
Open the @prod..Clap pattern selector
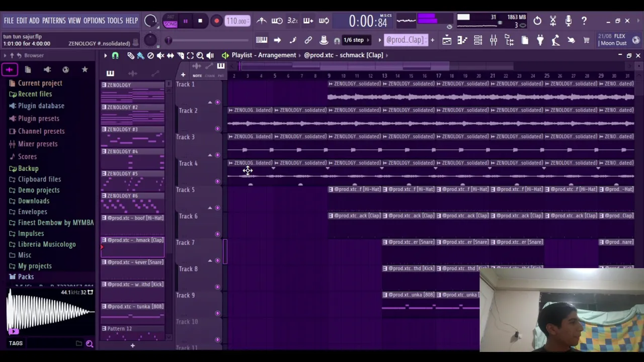click(x=405, y=40)
